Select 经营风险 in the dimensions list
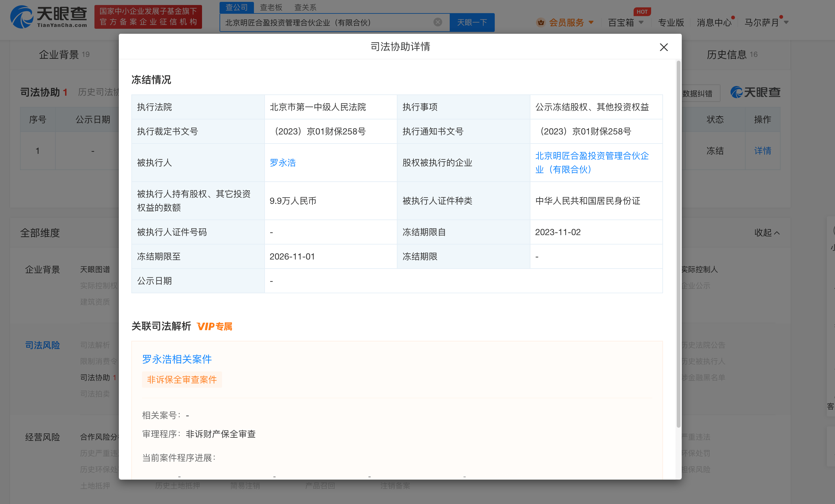The height and width of the screenshot is (504, 835). 42,437
